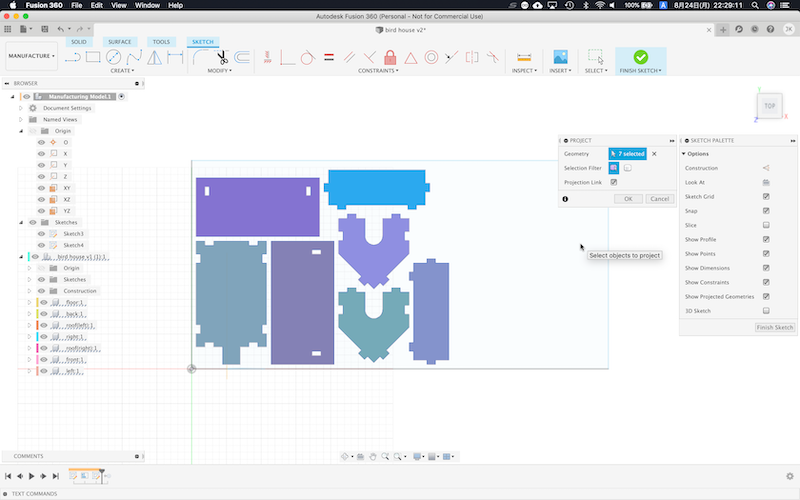
Task: Select the Rectangle sketch tool
Action: [x=93, y=57]
